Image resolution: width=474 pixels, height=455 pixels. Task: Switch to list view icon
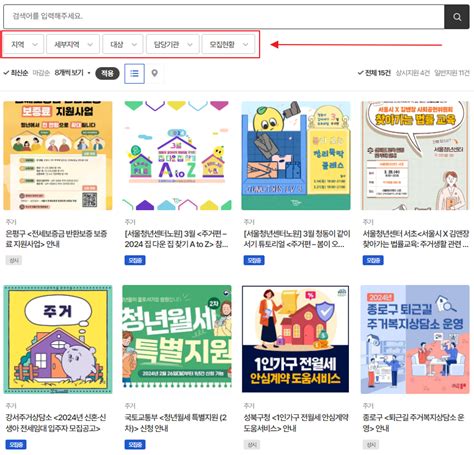click(x=134, y=73)
